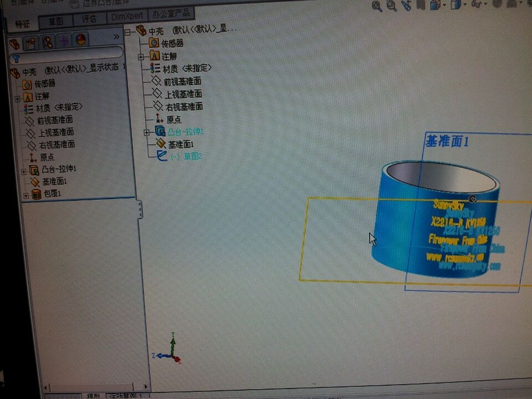532x399 pixels.
Task: Click the 基准面1 label in the 3D viewport
Action: pyautogui.click(x=447, y=141)
